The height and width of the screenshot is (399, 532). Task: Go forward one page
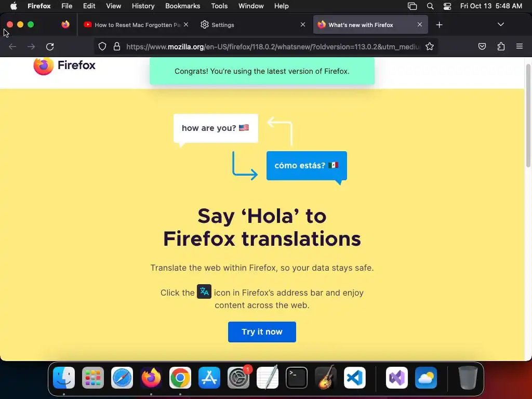[31, 46]
